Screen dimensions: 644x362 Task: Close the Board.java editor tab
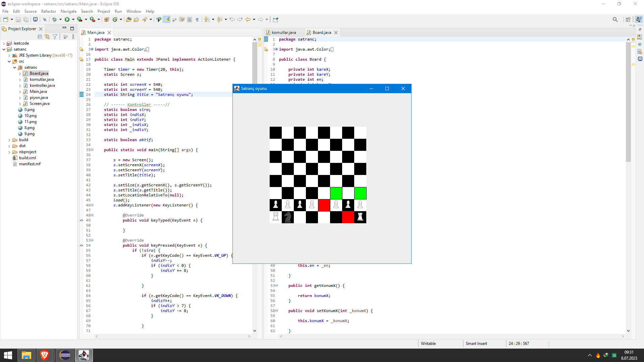click(x=336, y=33)
